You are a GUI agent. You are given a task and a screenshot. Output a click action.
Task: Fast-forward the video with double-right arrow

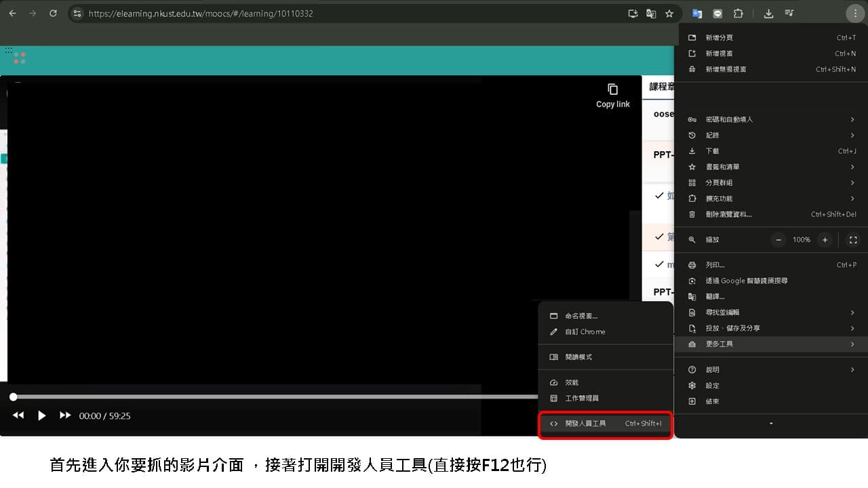tap(65, 415)
